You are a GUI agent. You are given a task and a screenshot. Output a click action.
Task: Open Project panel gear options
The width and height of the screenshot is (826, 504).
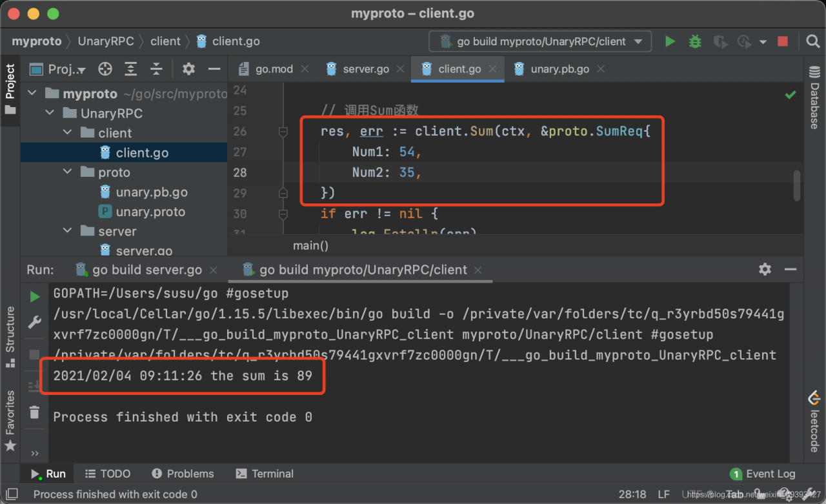188,69
